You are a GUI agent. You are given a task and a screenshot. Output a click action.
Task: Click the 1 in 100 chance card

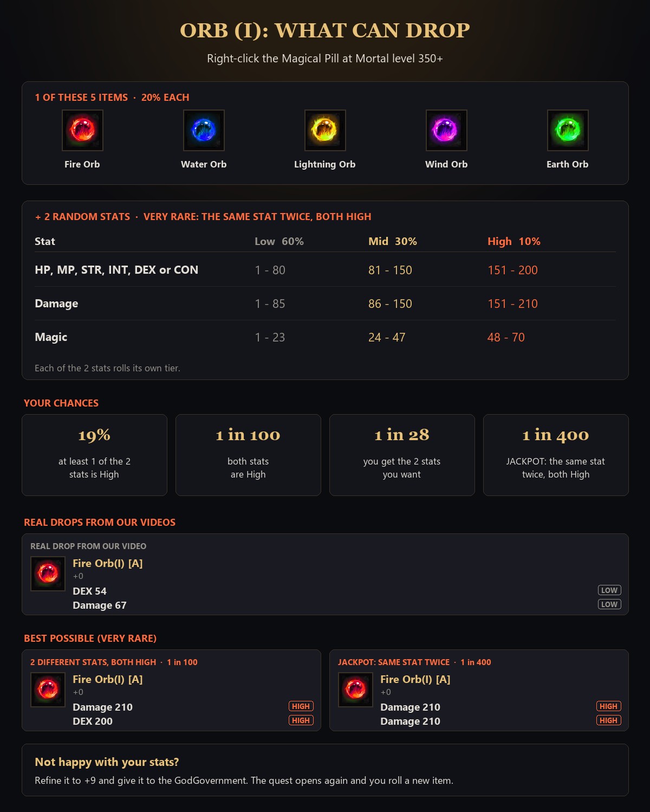pos(248,455)
